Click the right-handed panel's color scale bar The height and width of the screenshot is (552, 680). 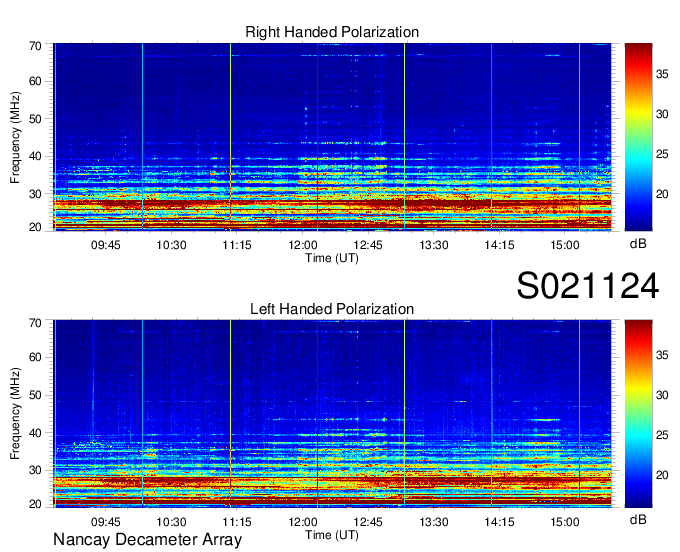coord(638,137)
